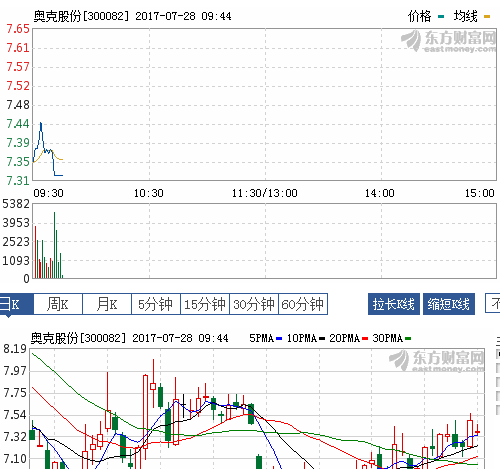500x469 pixels.
Task: Click the tallest green volume bar
Action: [55, 245]
